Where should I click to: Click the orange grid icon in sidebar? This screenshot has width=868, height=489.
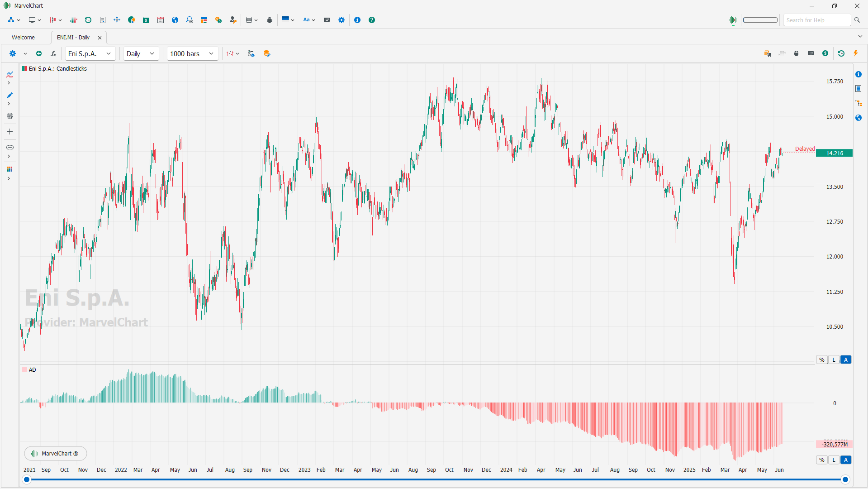pos(9,169)
